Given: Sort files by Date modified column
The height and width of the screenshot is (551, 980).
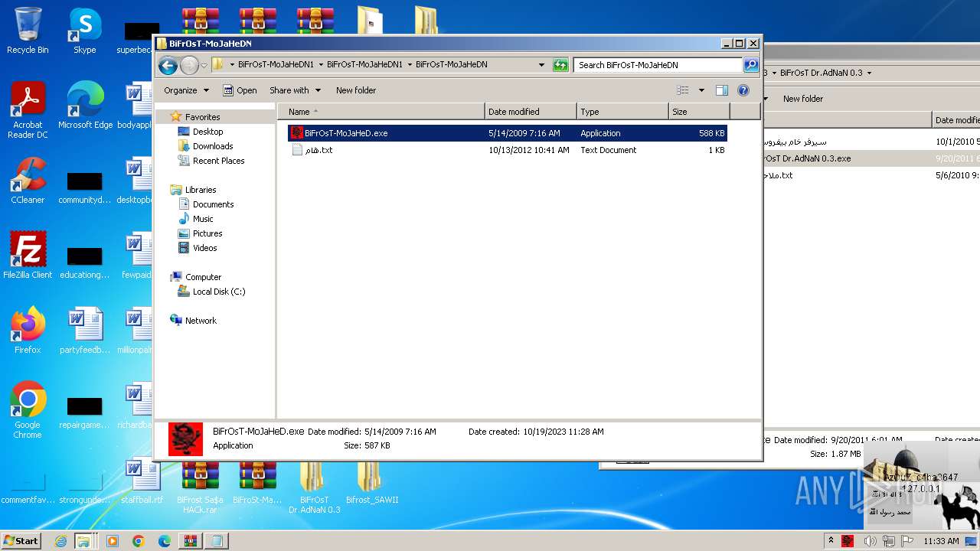Looking at the screenshot, I should [531, 112].
